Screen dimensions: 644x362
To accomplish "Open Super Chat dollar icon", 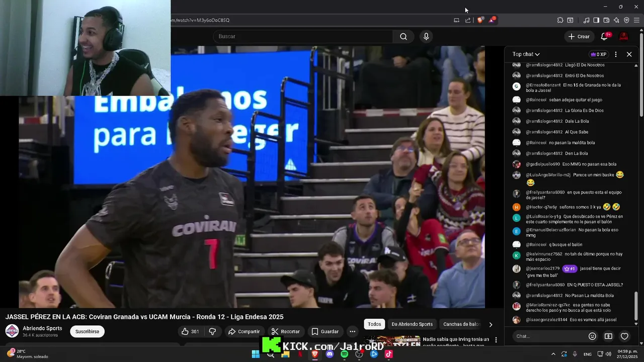I will coord(608,336).
